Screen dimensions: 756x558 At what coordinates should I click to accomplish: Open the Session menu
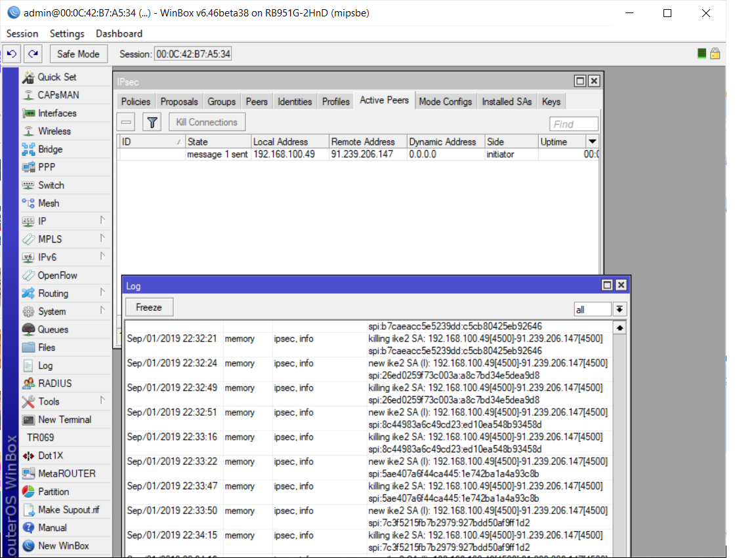(x=22, y=33)
